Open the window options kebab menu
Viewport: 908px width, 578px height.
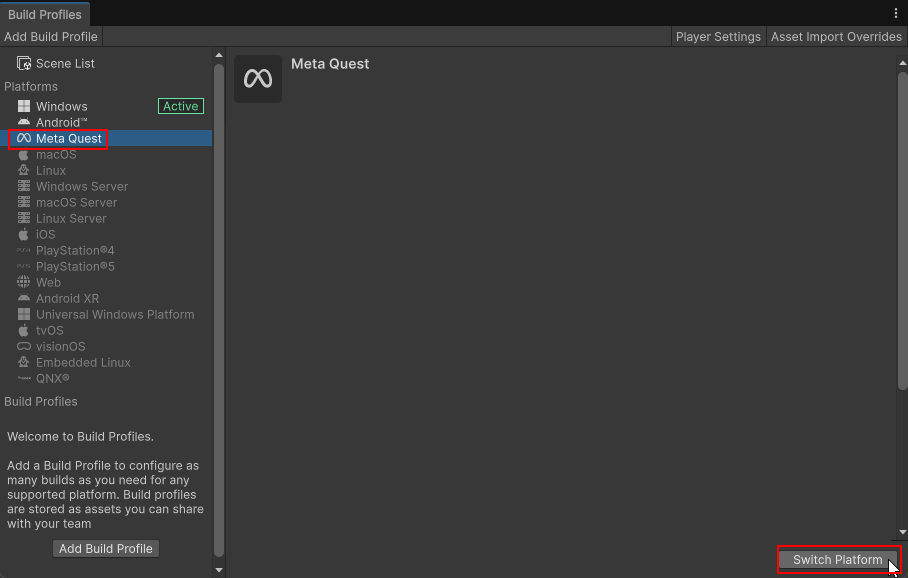(x=895, y=13)
